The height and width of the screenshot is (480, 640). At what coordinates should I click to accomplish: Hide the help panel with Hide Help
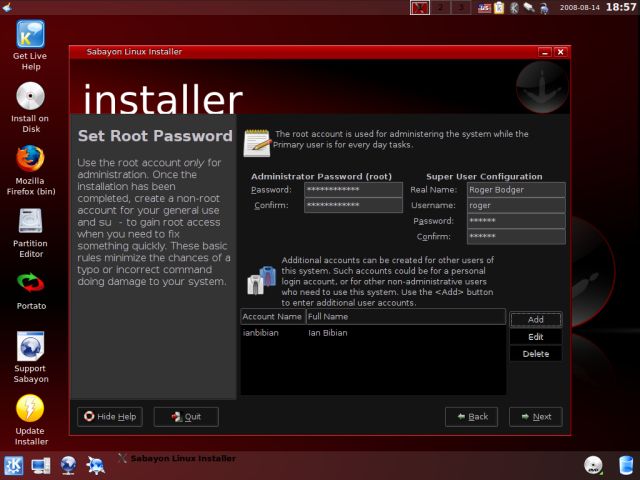[110, 417]
